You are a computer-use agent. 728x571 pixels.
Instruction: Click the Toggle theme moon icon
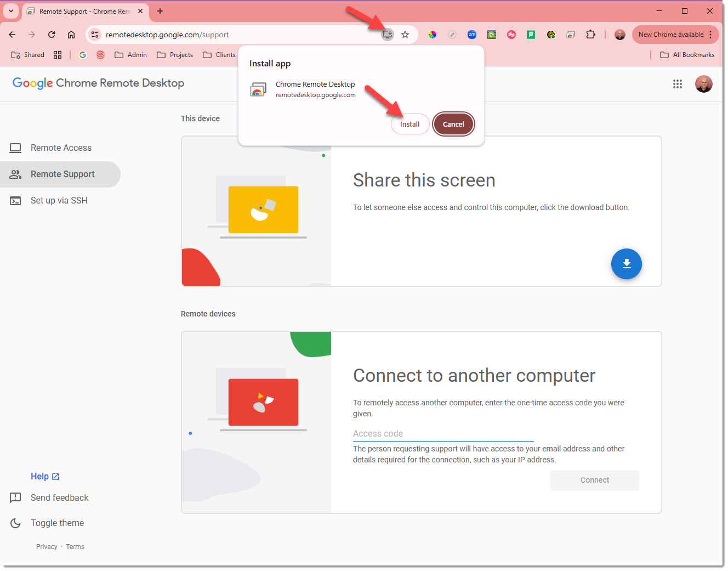point(15,523)
